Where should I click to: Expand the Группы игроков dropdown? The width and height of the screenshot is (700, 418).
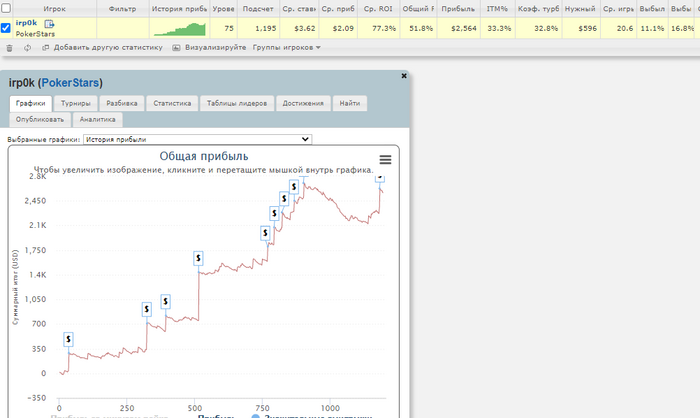(287, 47)
